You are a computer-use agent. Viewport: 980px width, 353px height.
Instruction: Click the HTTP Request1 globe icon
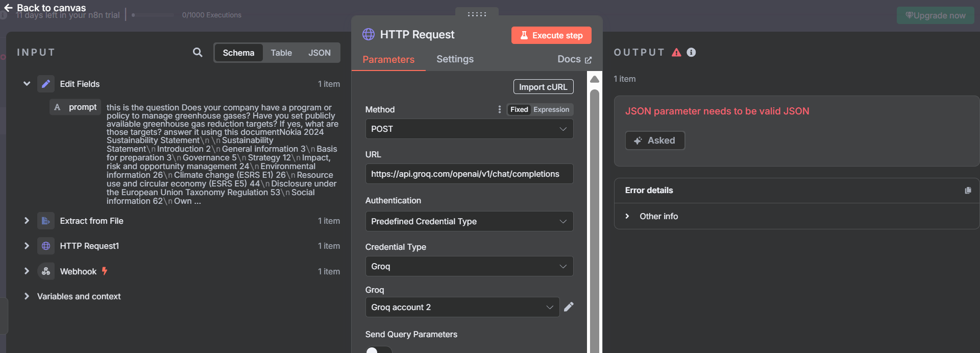pyautogui.click(x=46, y=246)
